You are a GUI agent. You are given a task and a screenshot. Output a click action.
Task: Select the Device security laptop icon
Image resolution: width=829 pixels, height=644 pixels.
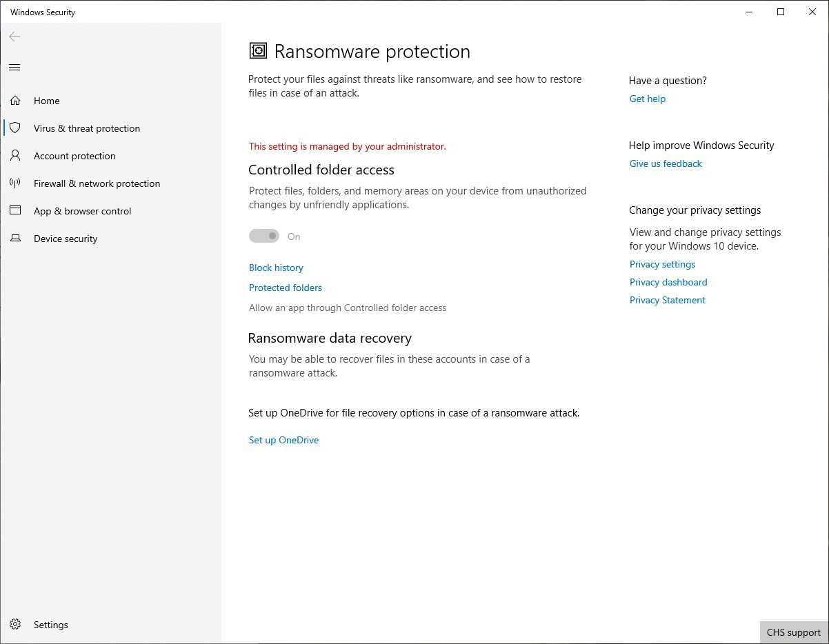point(15,239)
